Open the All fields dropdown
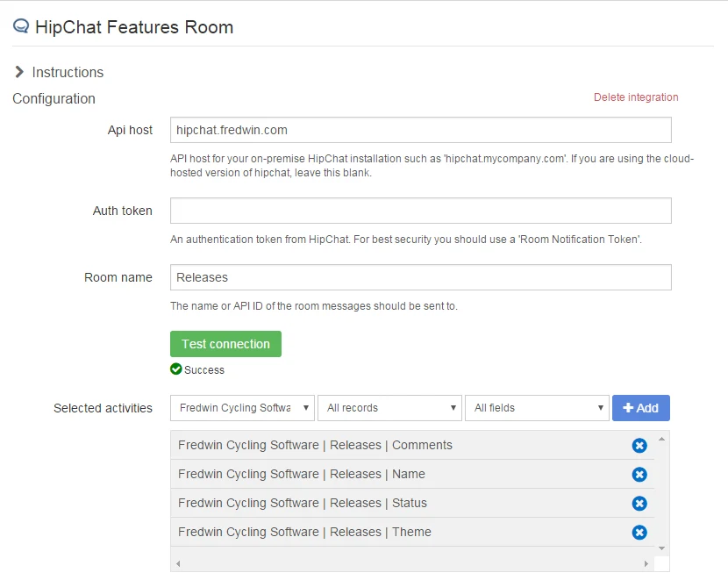Viewport: 728px width, 580px height. (537, 408)
